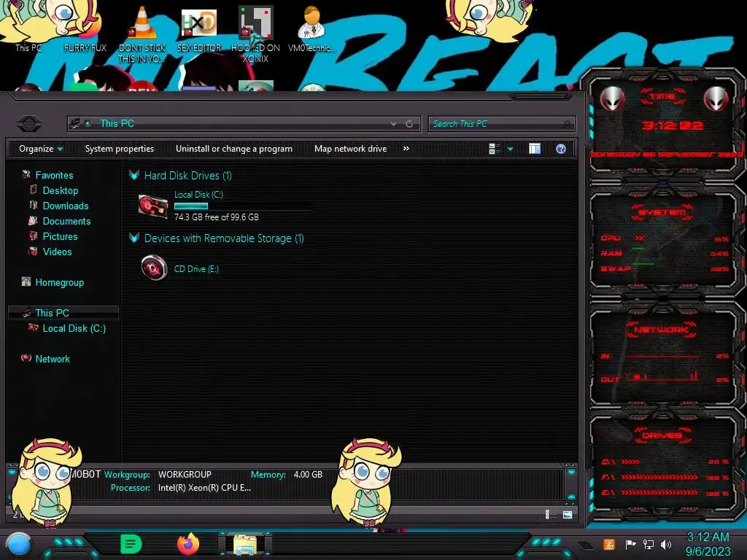747x560 pixels.
Task: Collapse the Hard Disk Drives group
Action: 134,175
